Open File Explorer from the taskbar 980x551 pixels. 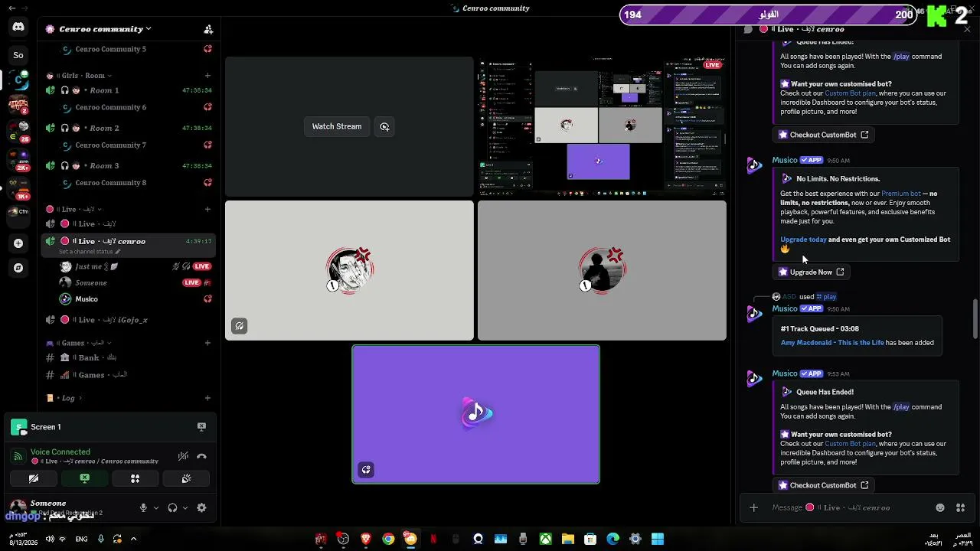coord(567,539)
